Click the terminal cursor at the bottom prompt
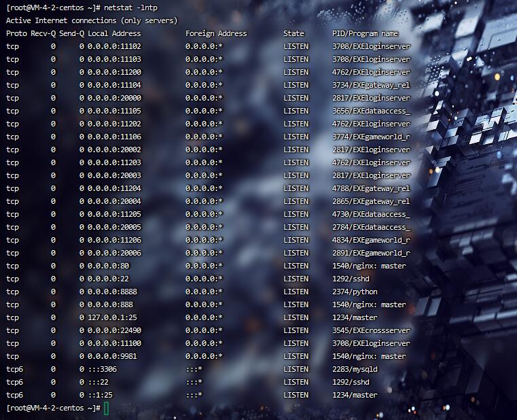This screenshot has height=420, width=517. tap(107, 408)
